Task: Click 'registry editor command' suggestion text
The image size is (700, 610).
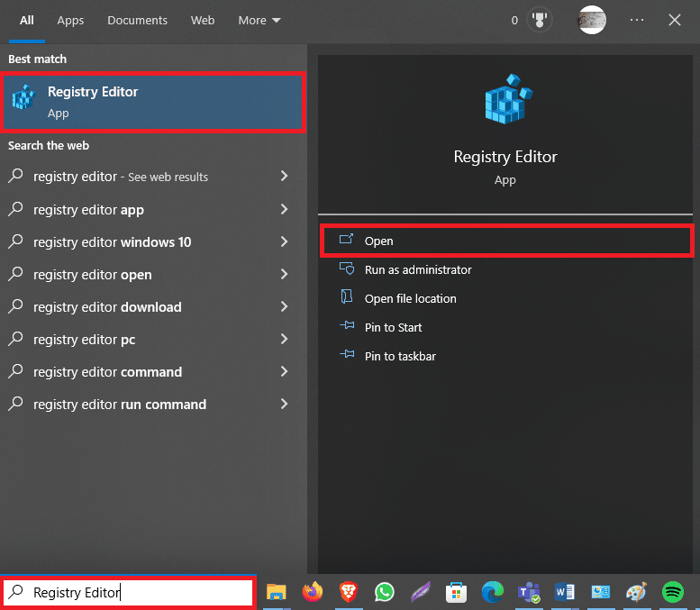Action: 107,372
